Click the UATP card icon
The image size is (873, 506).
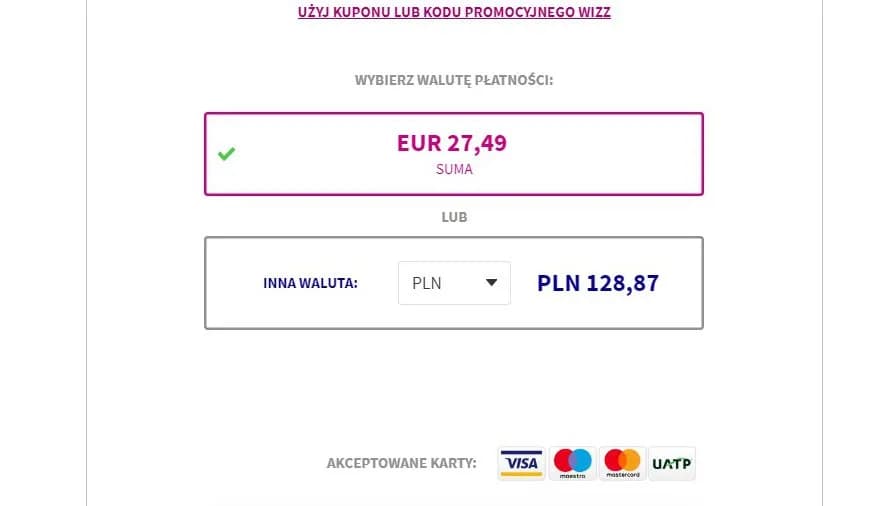tap(672, 463)
